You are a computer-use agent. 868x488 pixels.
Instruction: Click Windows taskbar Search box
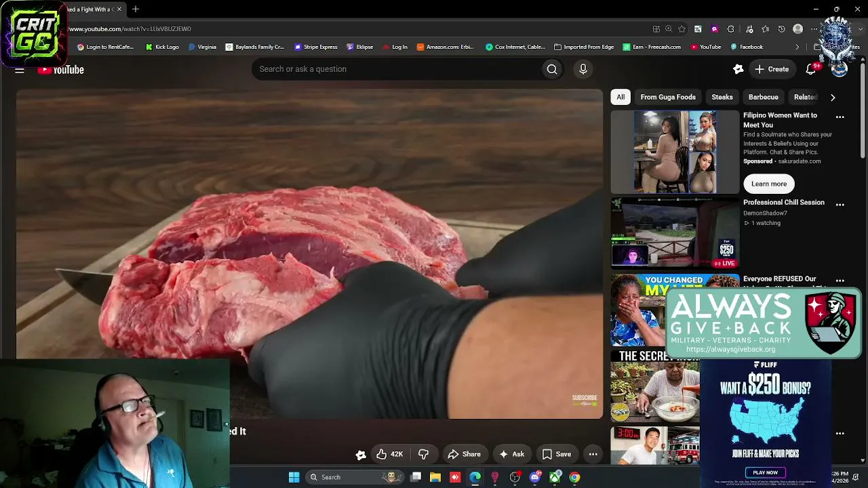[x=355, y=477]
